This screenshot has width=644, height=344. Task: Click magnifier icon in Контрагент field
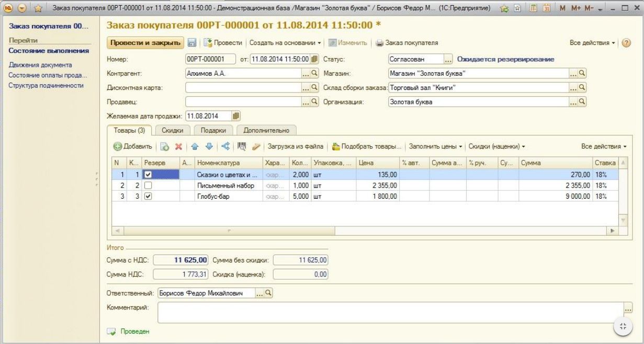[314, 74]
